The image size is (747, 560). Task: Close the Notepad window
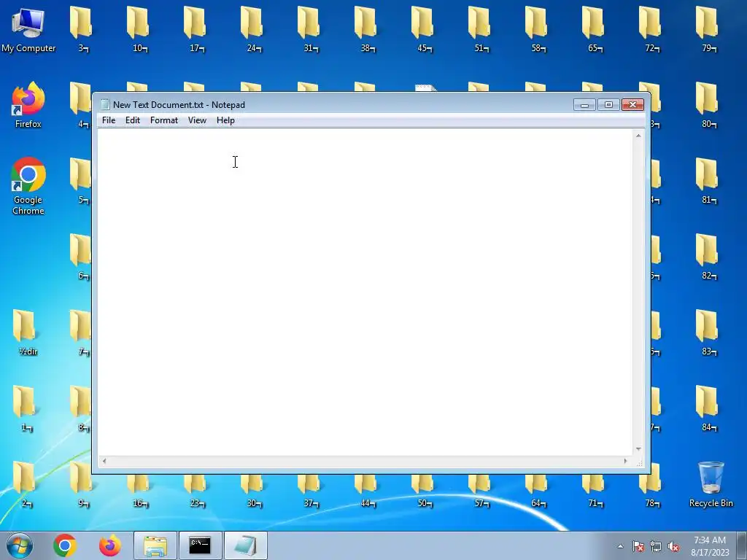[632, 105]
